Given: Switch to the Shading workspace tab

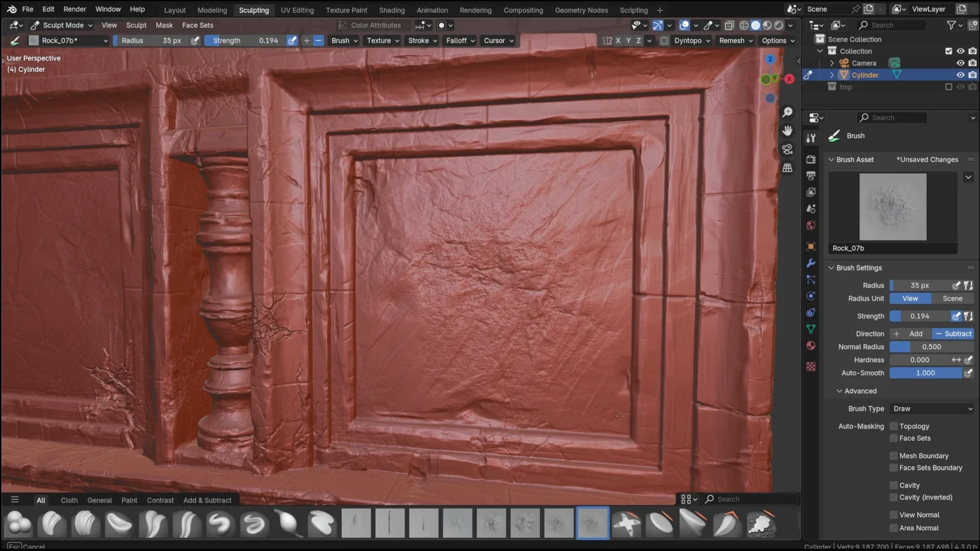Looking at the screenshot, I should [x=392, y=10].
